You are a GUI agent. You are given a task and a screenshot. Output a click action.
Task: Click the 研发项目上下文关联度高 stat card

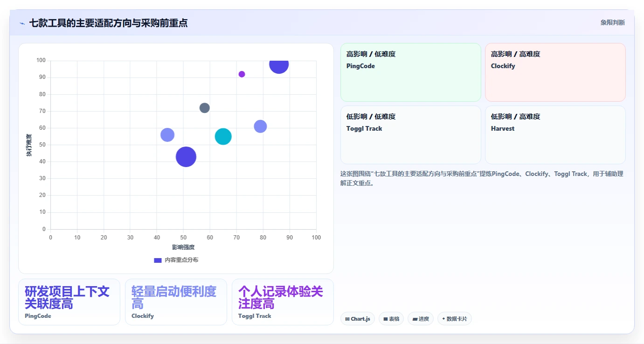pos(69,302)
